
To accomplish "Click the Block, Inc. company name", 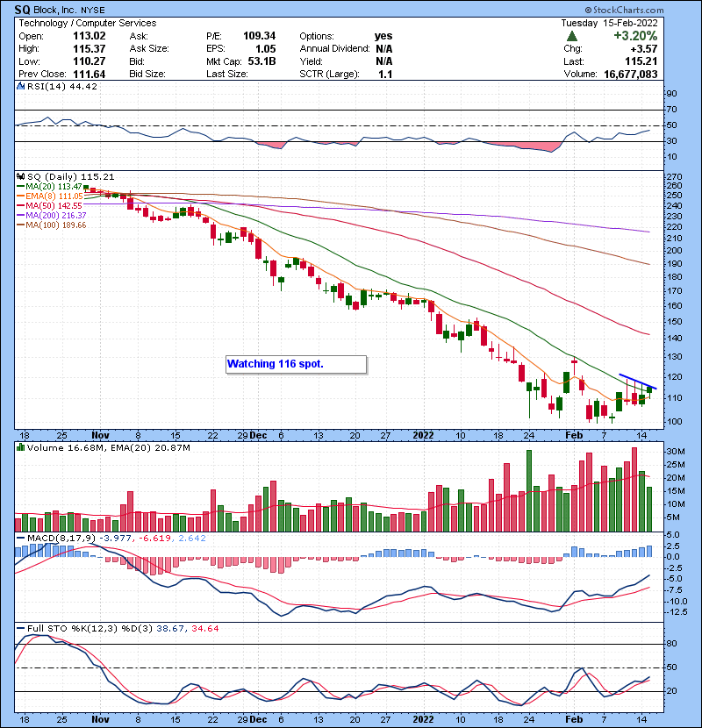I will pyautogui.click(x=55, y=11).
